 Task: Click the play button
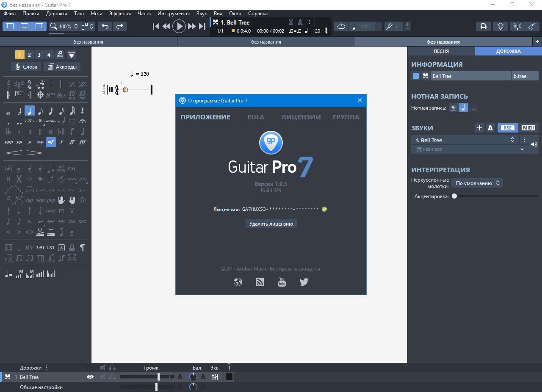pyautogui.click(x=180, y=26)
